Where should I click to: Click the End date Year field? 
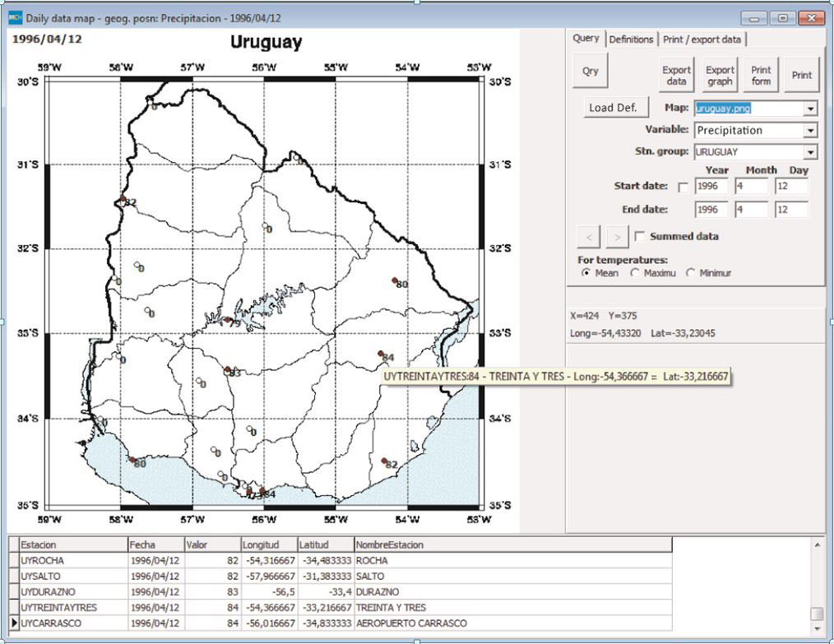711,210
